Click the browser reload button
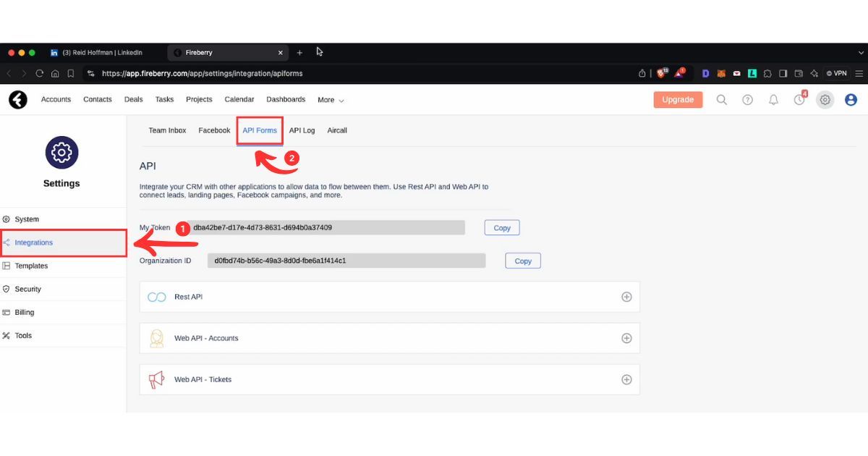The image size is (868, 456). (x=40, y=73)
